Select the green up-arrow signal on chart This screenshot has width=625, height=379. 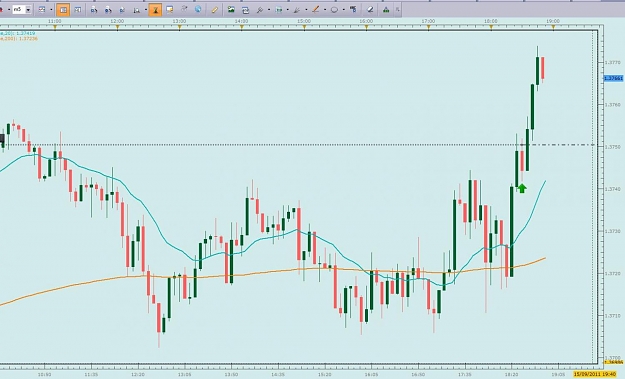click(522, 188)
